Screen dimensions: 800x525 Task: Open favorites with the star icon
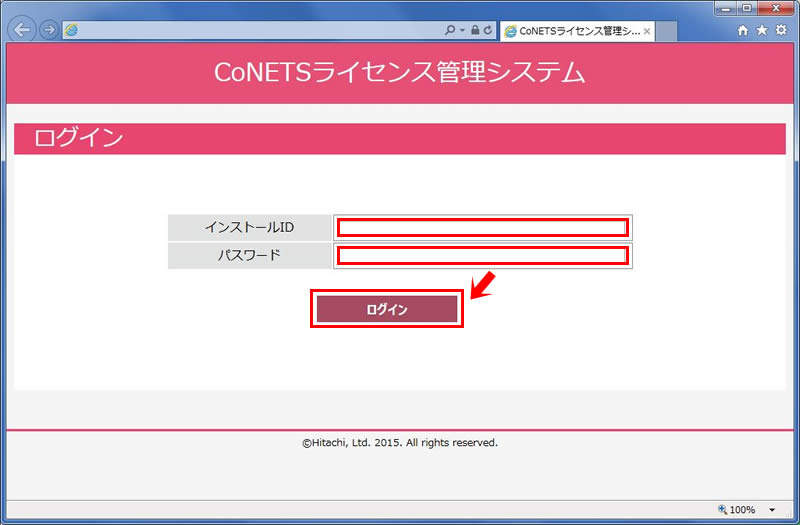pos(762,30)
